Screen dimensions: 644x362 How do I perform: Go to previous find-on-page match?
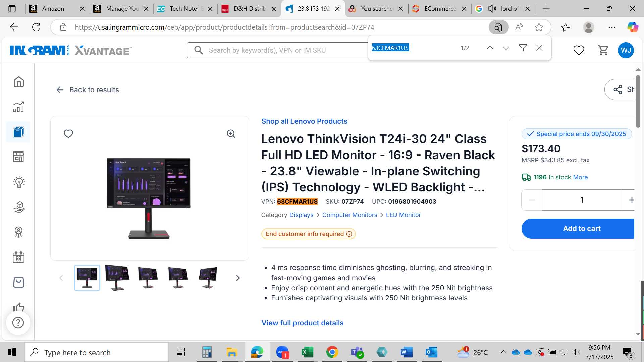tap(490, 48)
